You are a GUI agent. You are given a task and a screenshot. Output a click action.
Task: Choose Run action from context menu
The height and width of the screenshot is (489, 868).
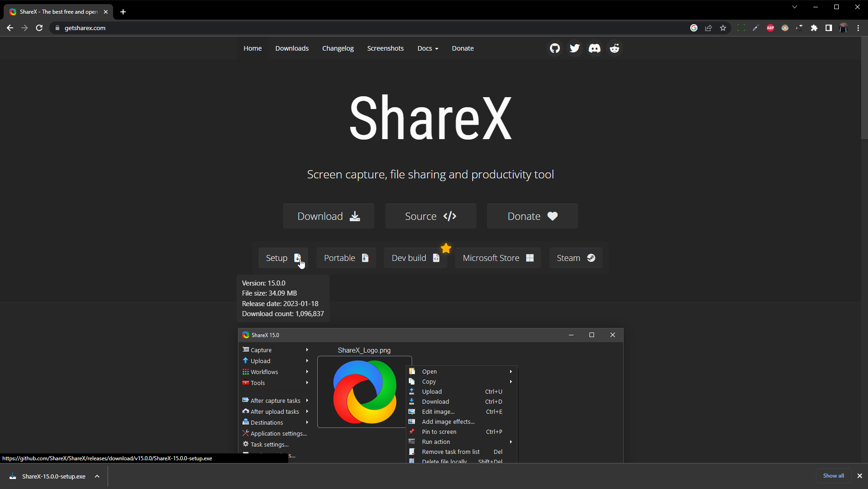[435, 442]
